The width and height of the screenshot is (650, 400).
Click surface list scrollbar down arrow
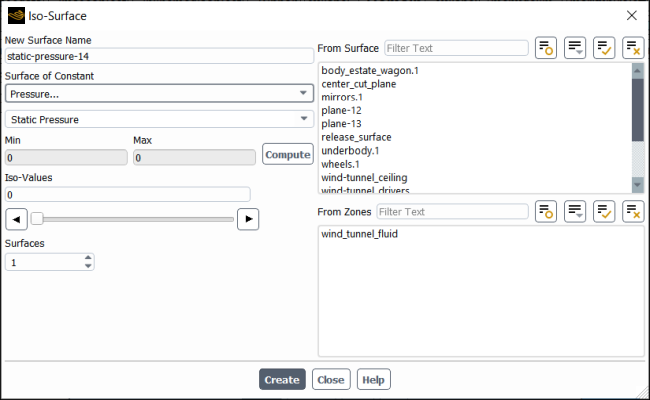(638, 184)
